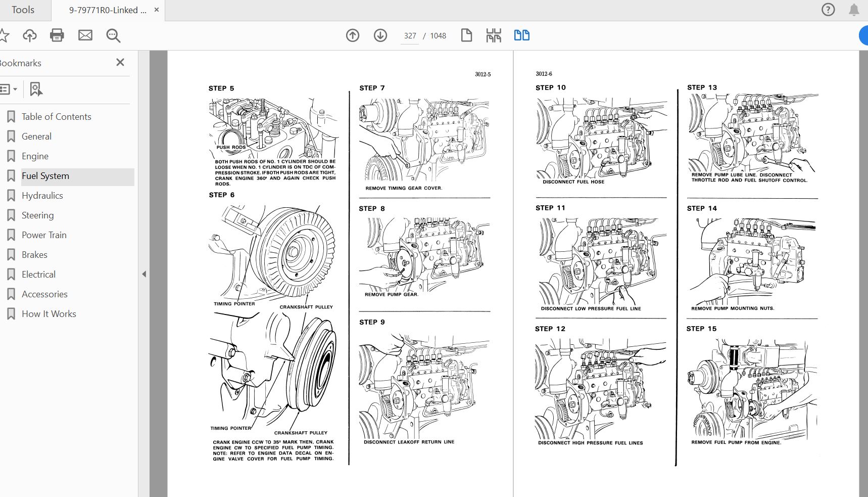This screenshot has height=497, width=868.
Task: Open the Tools tab
Action: (x=23, y=10)
